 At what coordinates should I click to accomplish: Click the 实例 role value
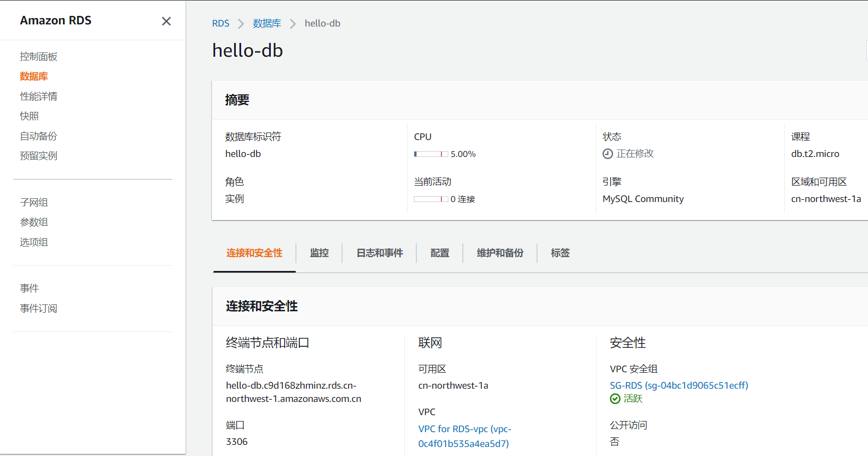[x=235, y=199]
